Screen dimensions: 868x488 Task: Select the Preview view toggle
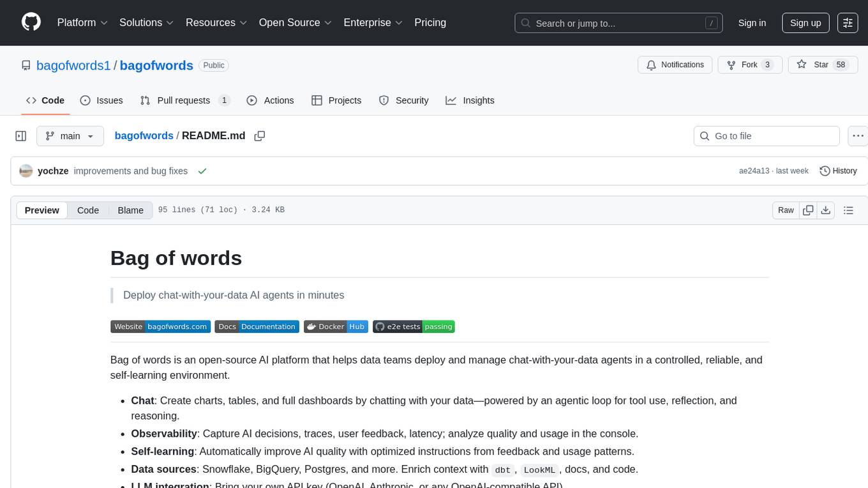pyautogui.click(x=42, y=210)
